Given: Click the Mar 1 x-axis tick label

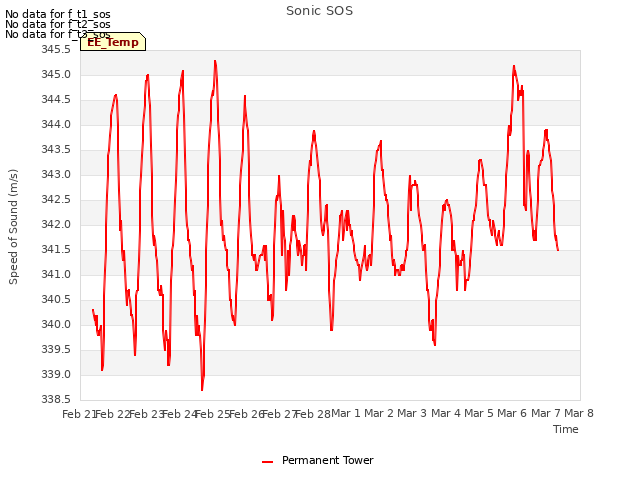Looking at the screenshot, I should click(x=346, y=413).
